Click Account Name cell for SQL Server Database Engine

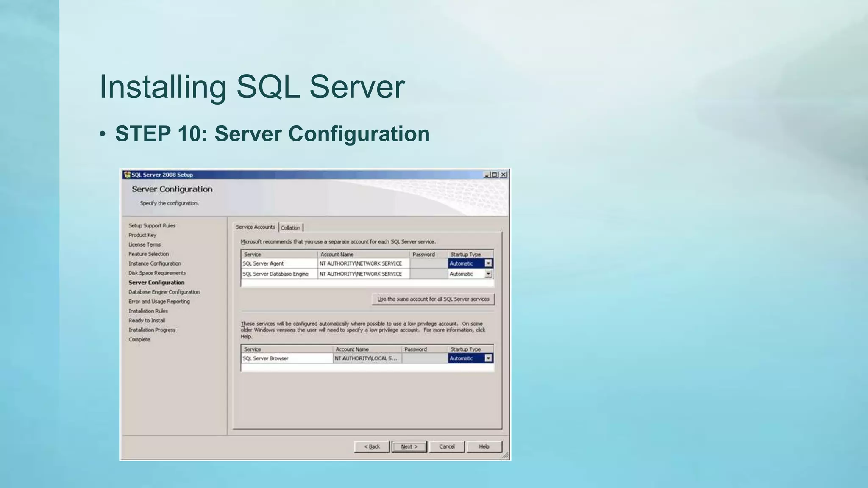[364, 274]
